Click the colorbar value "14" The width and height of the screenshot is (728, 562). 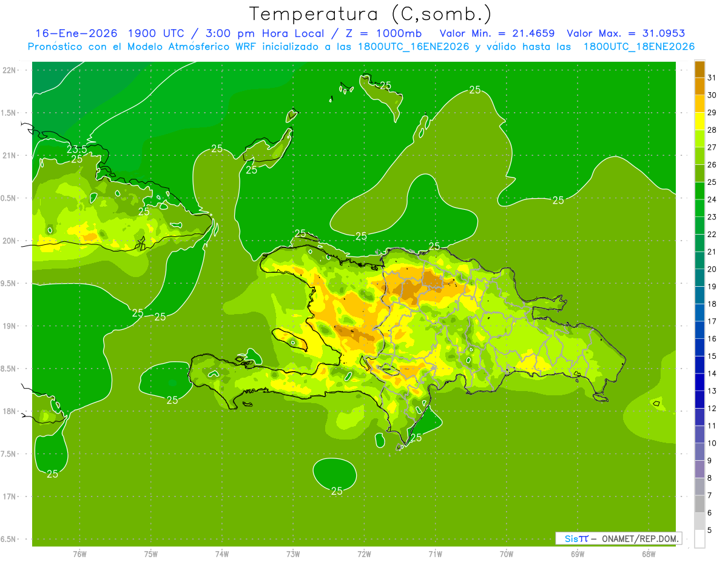click(x=712, y=373)
